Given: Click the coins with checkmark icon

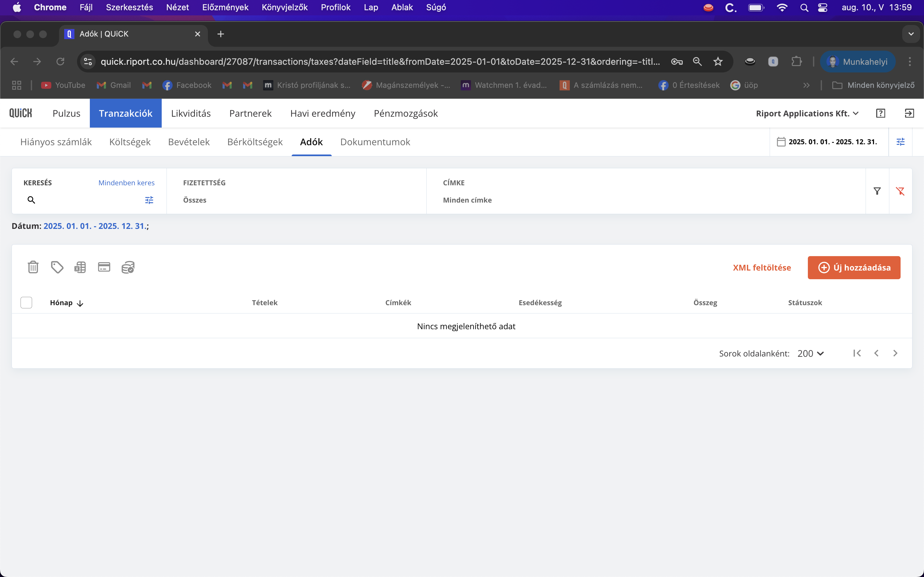Looking at the screenshot, I should point(128,267).
